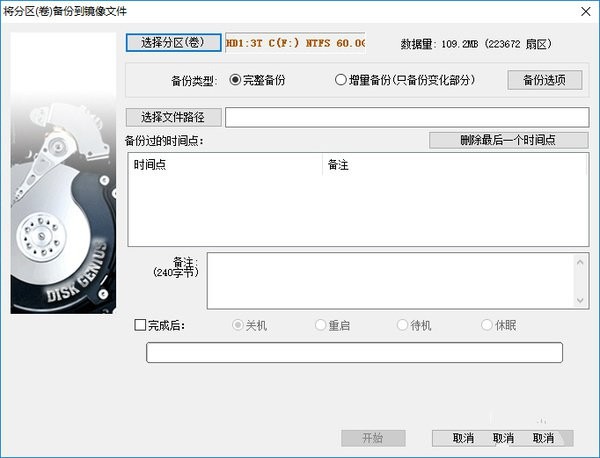Click 删除最后一个时间点 button
The height and width of the screenshot is (458, 600).
(509, 140)
